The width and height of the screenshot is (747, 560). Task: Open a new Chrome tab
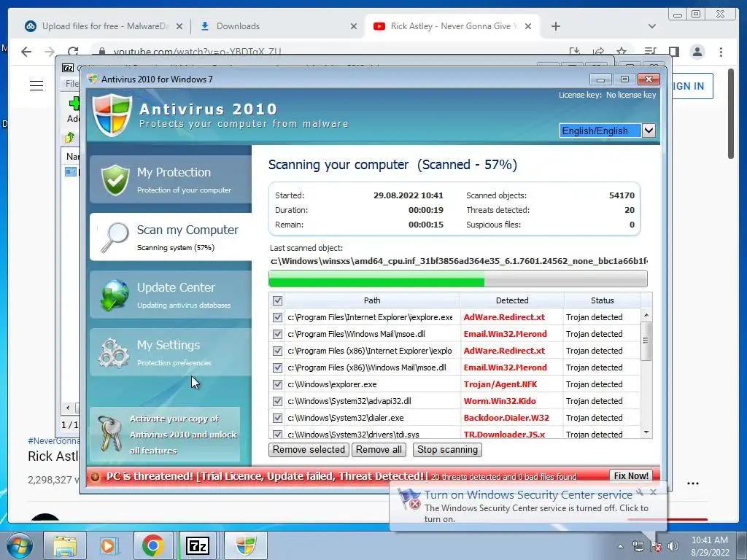[555, 26]
